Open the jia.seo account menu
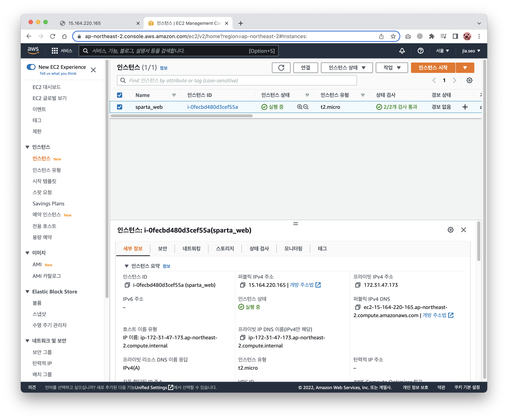Viewport: 508px width, 420px height. click(x=471, y=51)
